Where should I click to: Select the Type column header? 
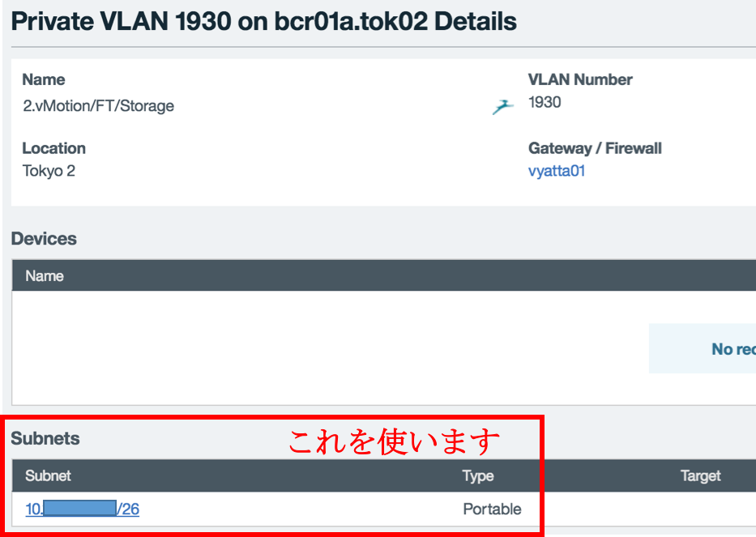pyautogui.click(x=478, y=476)
